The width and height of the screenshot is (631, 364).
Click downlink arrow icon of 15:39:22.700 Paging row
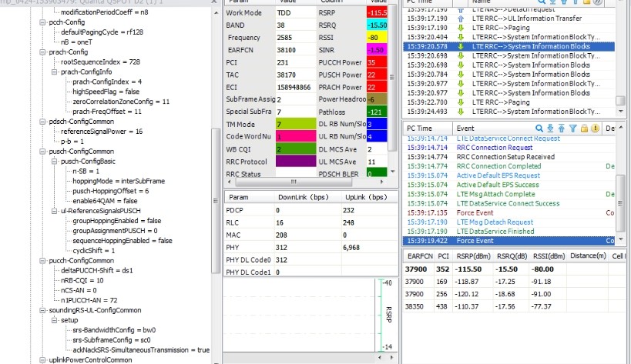tap(461, 102)
